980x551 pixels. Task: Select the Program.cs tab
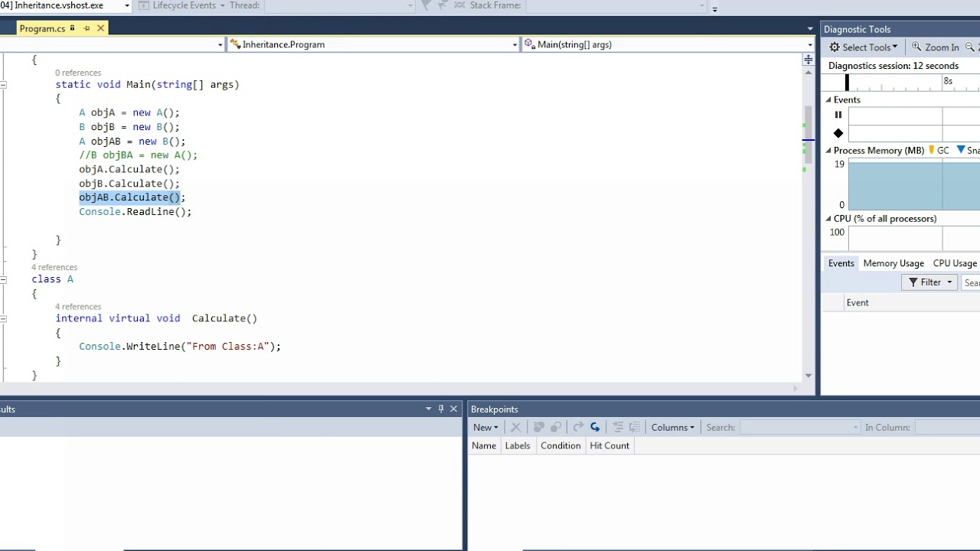(42, 28)
